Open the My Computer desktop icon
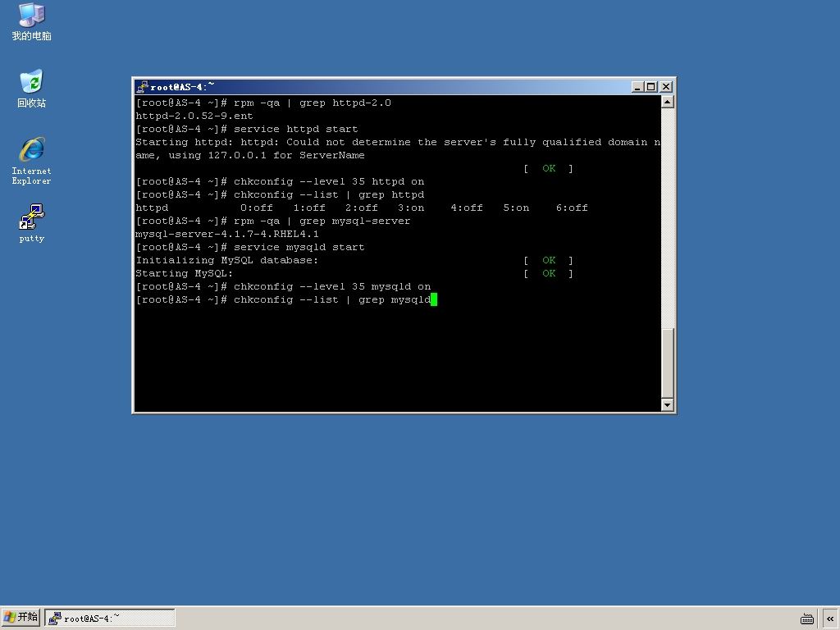 point(32,21)
